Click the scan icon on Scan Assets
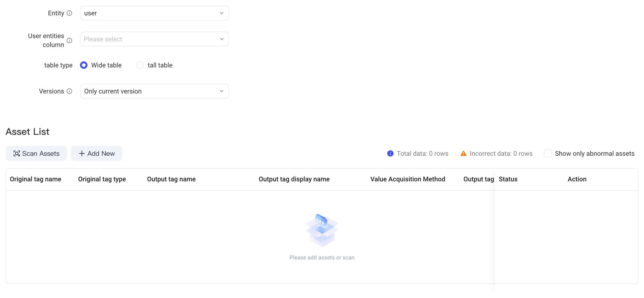 click(x=17, y=153)
